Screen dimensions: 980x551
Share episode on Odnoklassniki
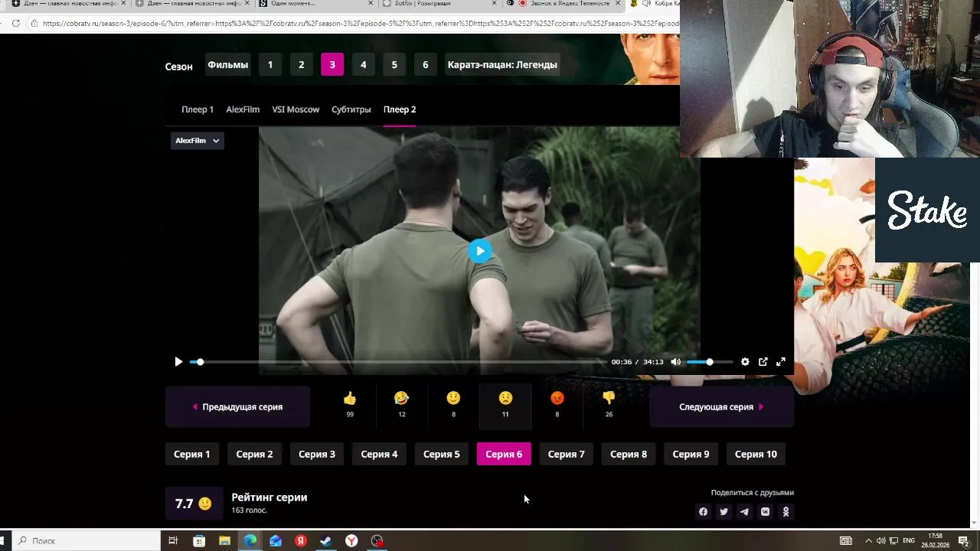click(x=786, y=512)
